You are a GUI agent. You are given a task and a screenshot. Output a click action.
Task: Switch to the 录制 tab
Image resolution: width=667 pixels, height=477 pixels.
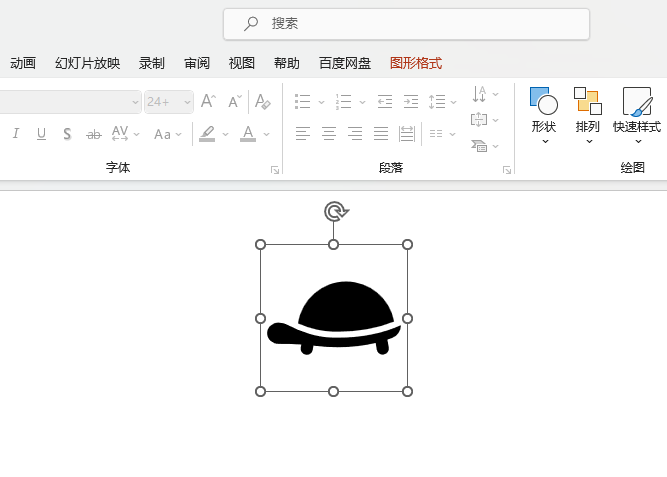click(152, 63)
